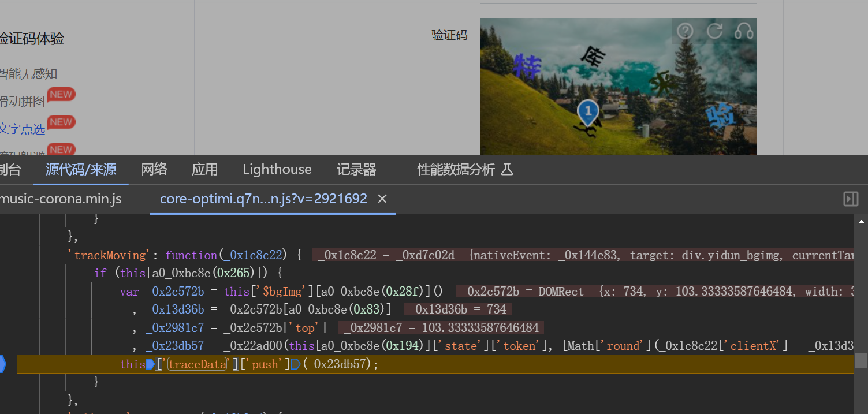Screen dimensions: 868x414
Task: Select the 记录器 (Recorder) tab
Action: [x=356, y=169]
